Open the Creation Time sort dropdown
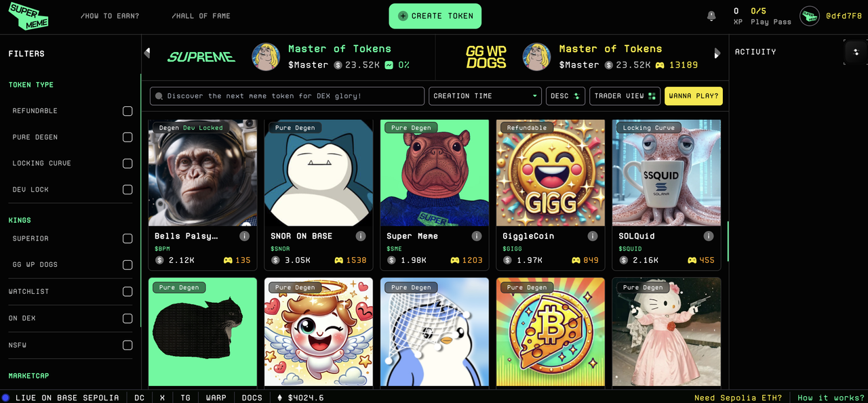The height and width of the screenshot is (403, 868). 486,96
